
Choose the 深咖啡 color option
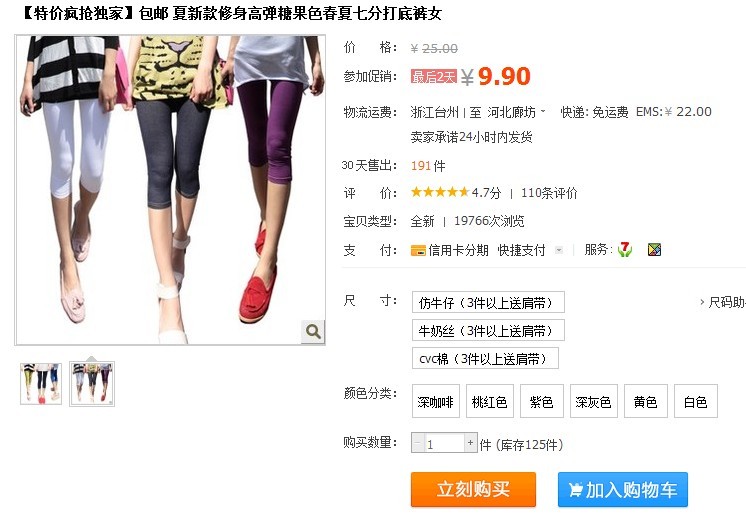tap(435, 401)
